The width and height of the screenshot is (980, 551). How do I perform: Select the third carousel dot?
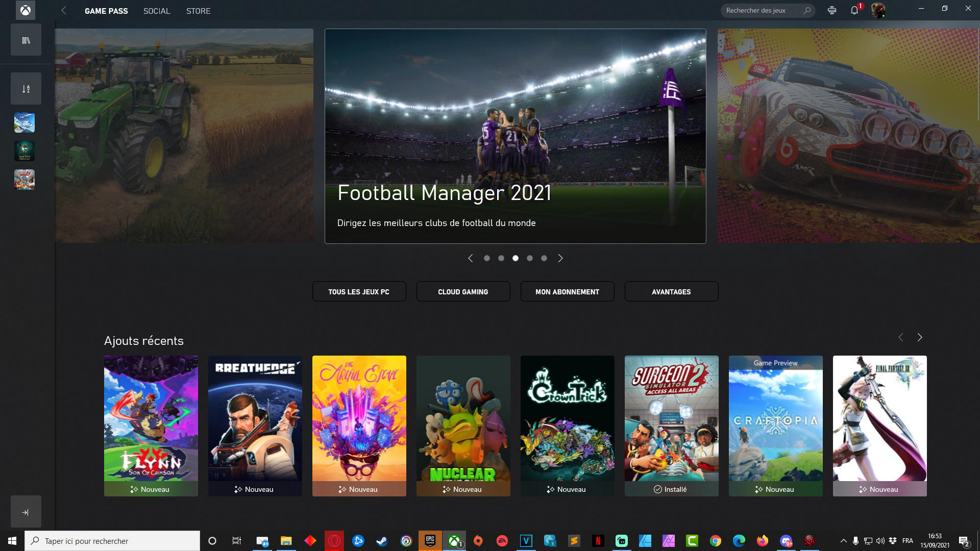(516, 258)
